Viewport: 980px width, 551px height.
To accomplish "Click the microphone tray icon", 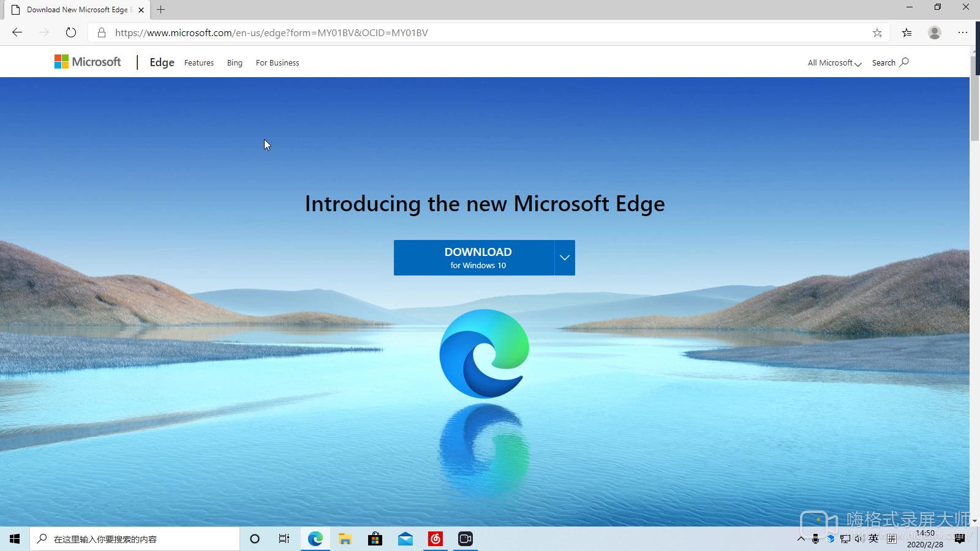I will pyautogui.click(x=815, y=539).
